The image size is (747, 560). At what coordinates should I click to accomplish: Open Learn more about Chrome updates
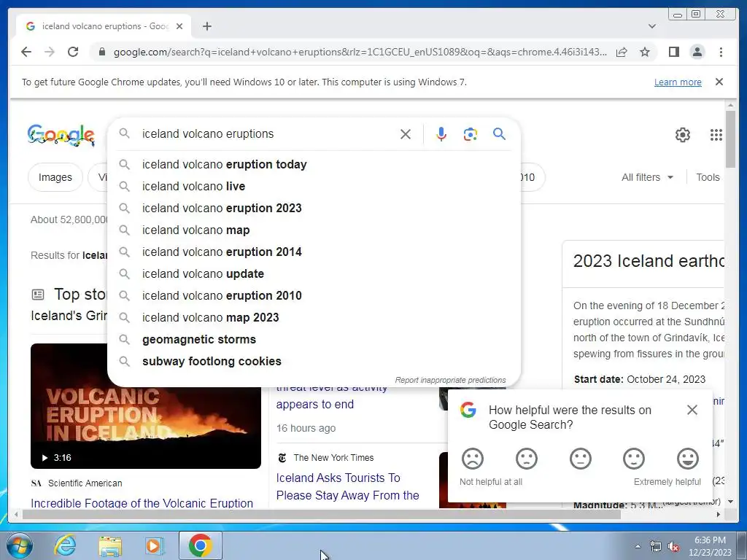pos(678,82)
